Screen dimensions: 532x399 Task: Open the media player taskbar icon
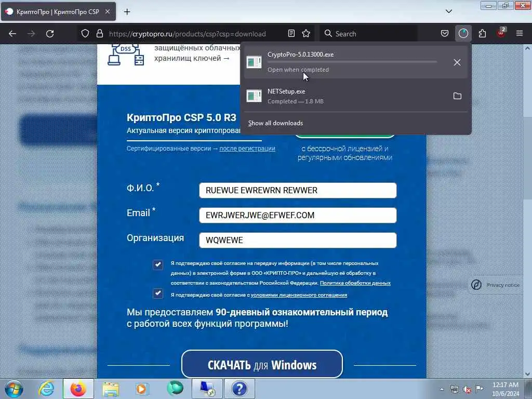[x=142, y=389]
